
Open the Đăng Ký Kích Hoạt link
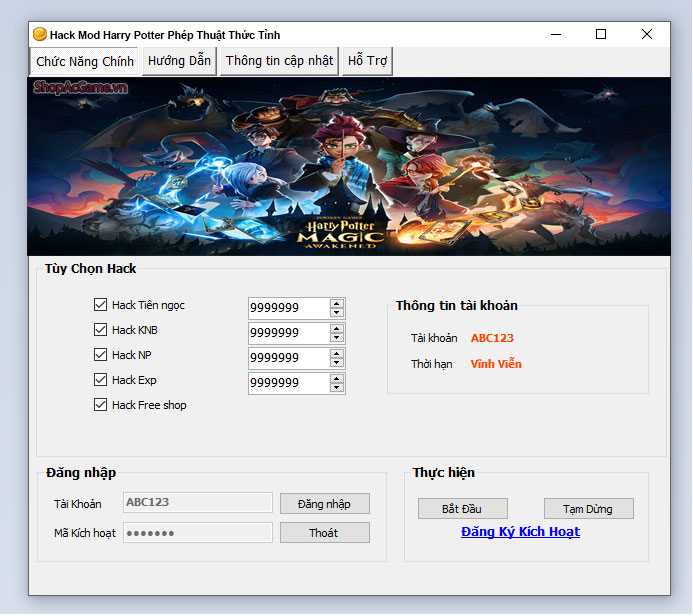pyautogui.click(x=520, y=532)
